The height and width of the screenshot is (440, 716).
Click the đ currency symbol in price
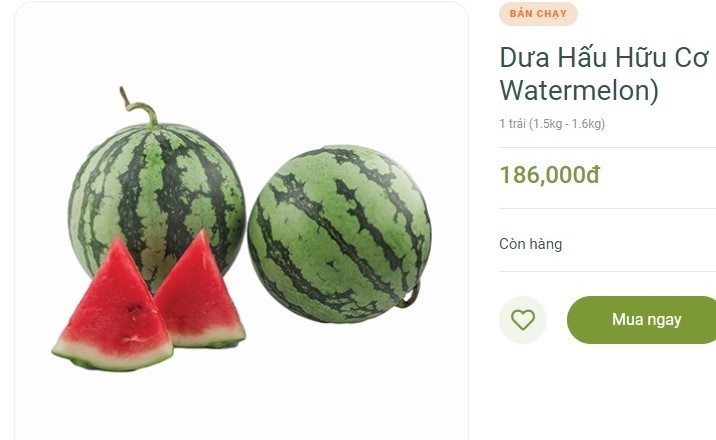[593, 175]
